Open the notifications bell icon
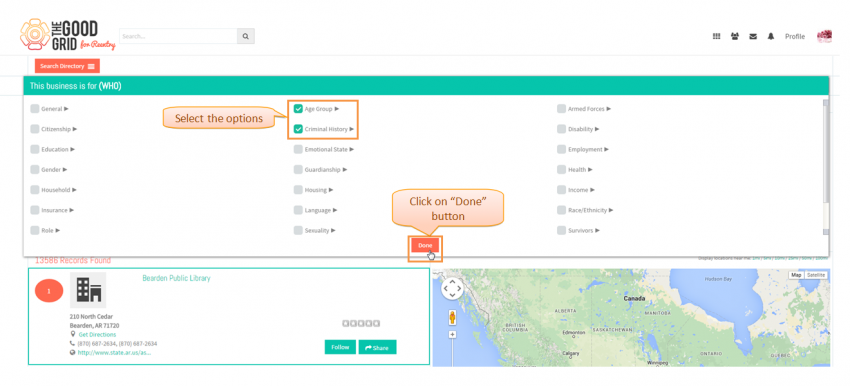850x386 pixels. tap(771, 36)
